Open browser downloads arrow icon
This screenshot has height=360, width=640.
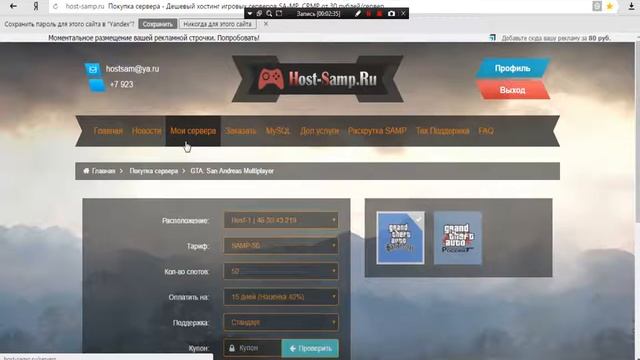(631, 6)
